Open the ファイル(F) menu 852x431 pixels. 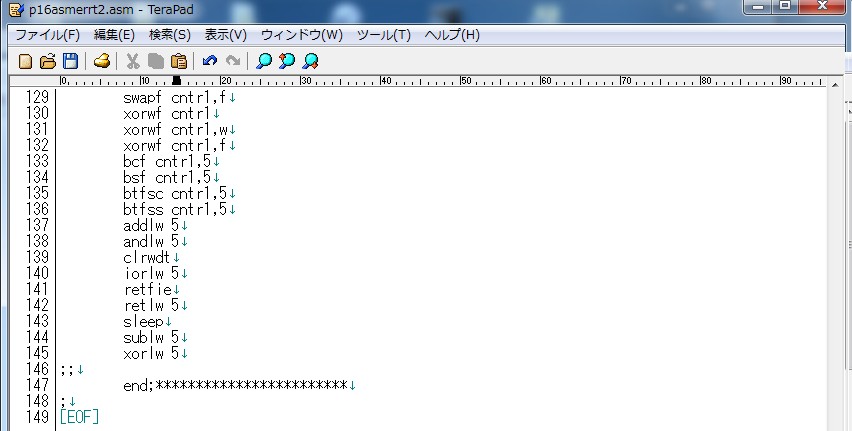47,35
